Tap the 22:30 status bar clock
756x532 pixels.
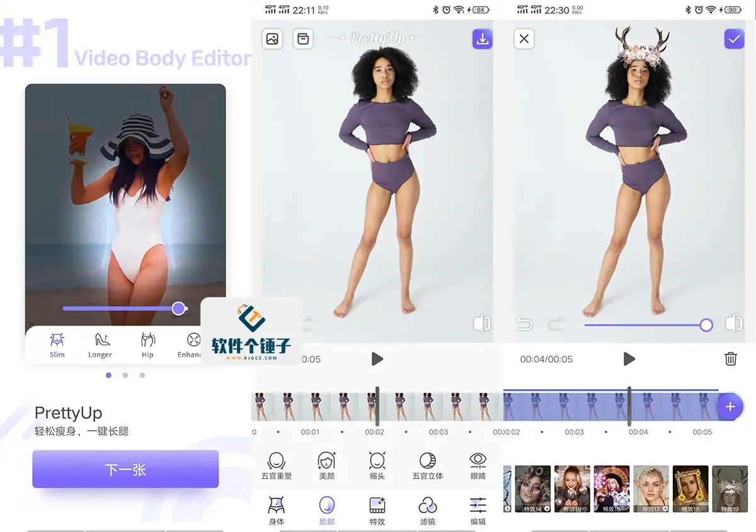pyautogui.click(x=556, y=9)
